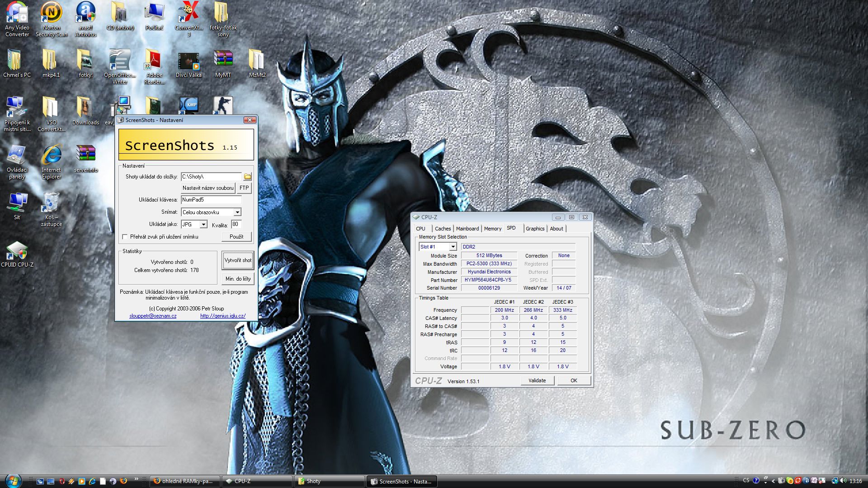This screenshot has width=868, height=488.
Task: Expand the Slot #1 memory slot dropdown
Action: click(453, 247)
